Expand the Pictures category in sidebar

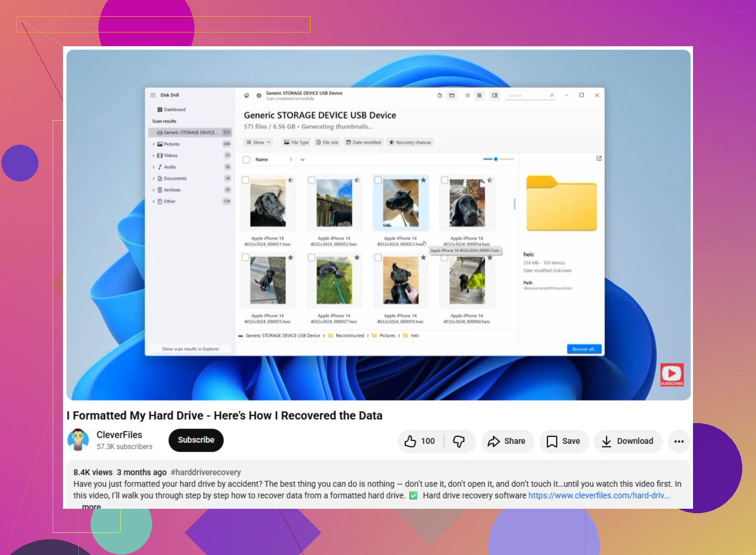tap(154, 144)
